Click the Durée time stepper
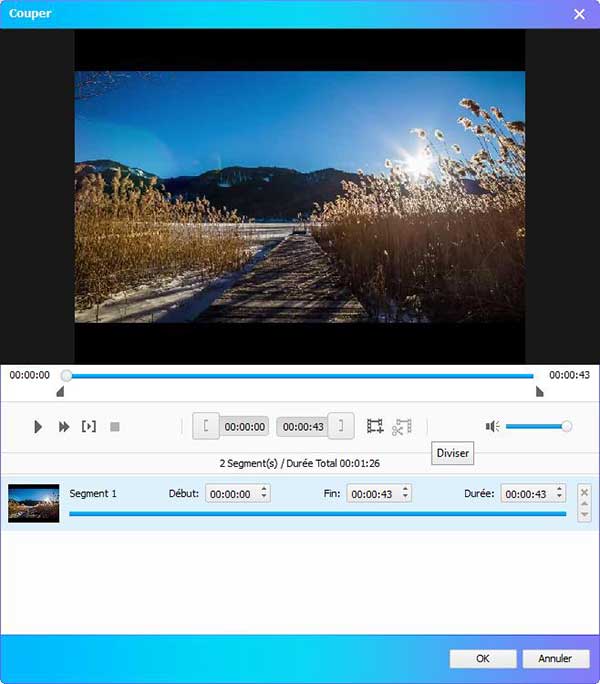600x684 pixels. point(559,493)
